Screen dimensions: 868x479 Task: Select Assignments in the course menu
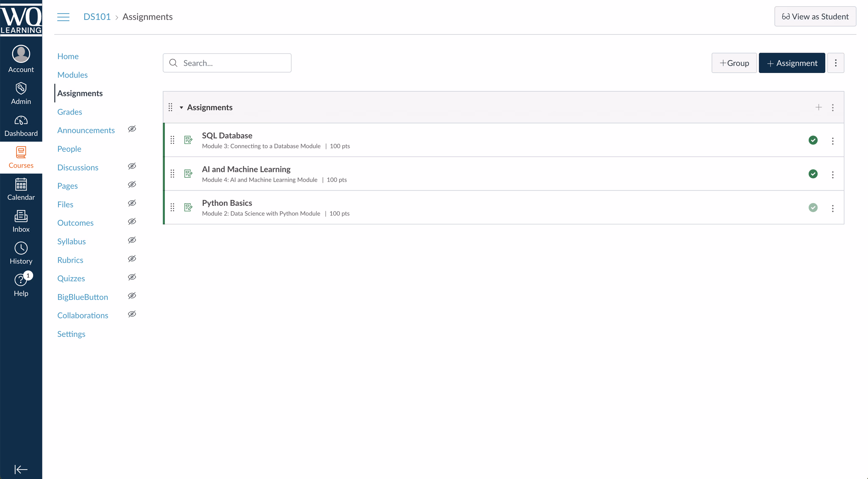(80, 93)
